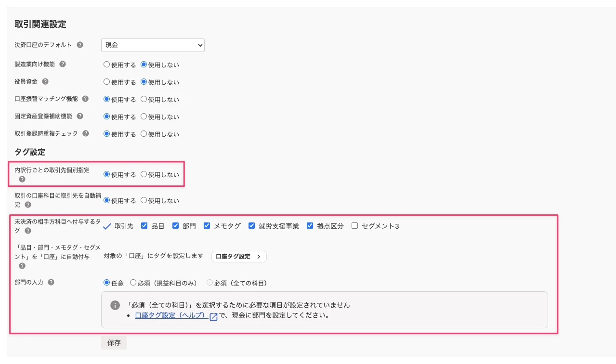
Task: Select 使用しない for 役員資金
Action: [144, 82]
